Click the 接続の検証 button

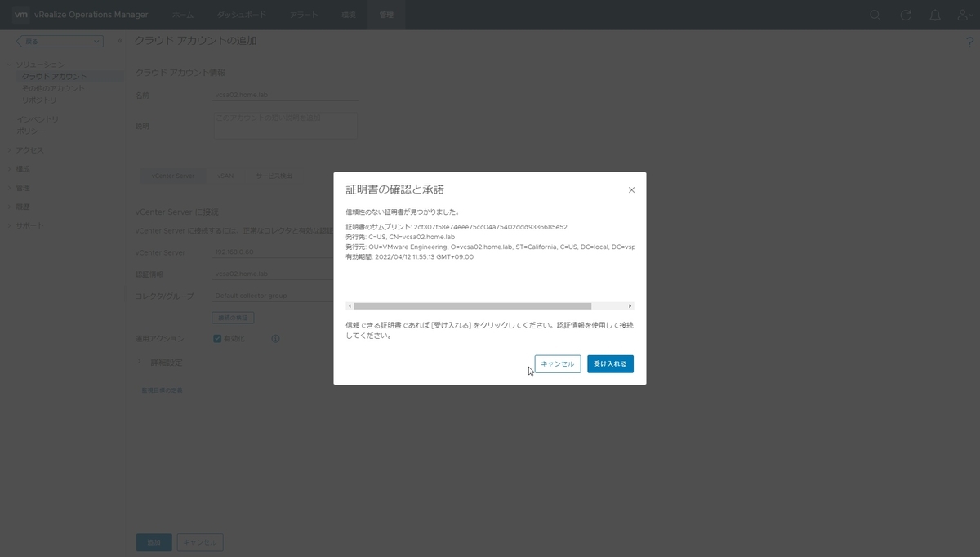(234, 317)
